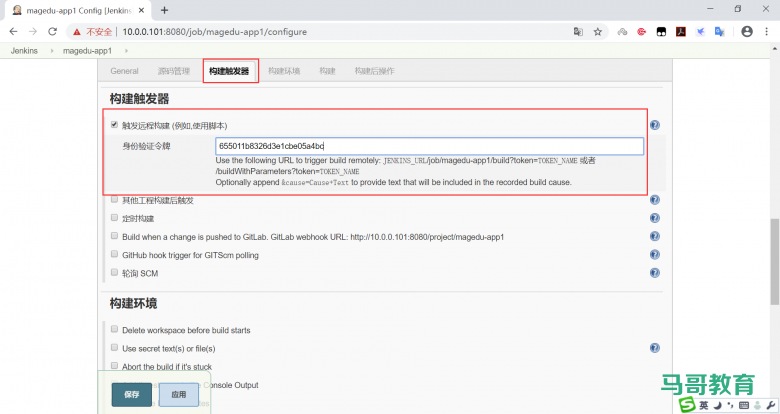Switch to the 源码管理 tab
Image resolution: width=780 pixels, height=414 pixels.
tap(174, 71)
